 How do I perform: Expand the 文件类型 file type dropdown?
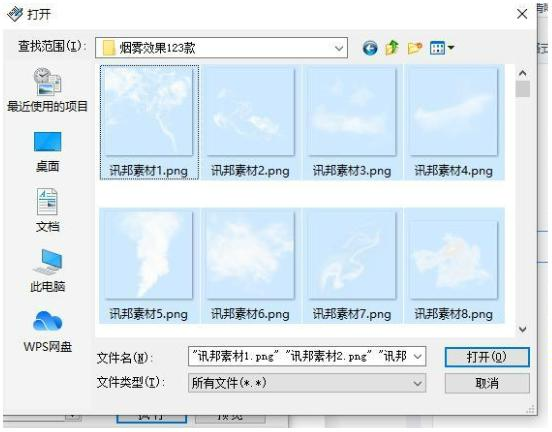[418, 383]
